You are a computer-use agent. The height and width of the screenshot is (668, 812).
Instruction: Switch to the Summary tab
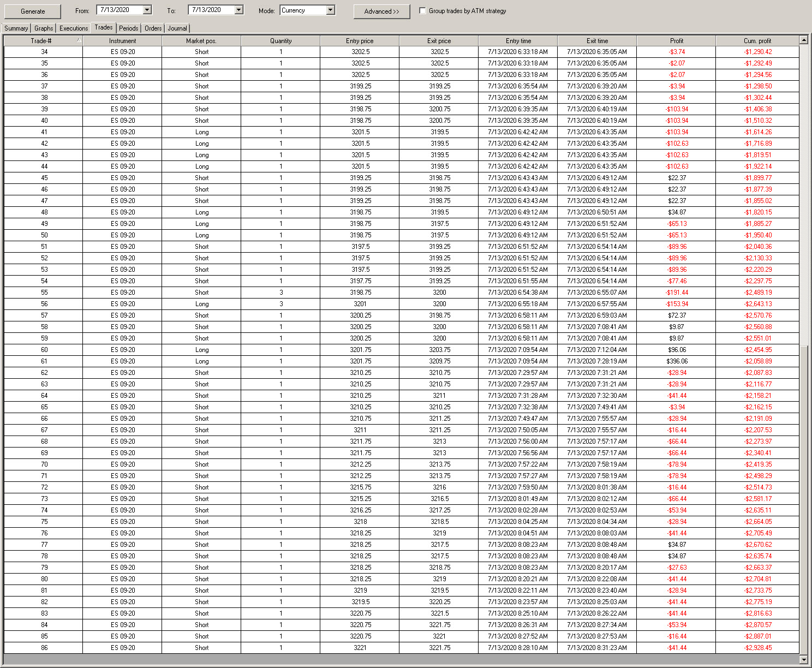tap(16, 28)
